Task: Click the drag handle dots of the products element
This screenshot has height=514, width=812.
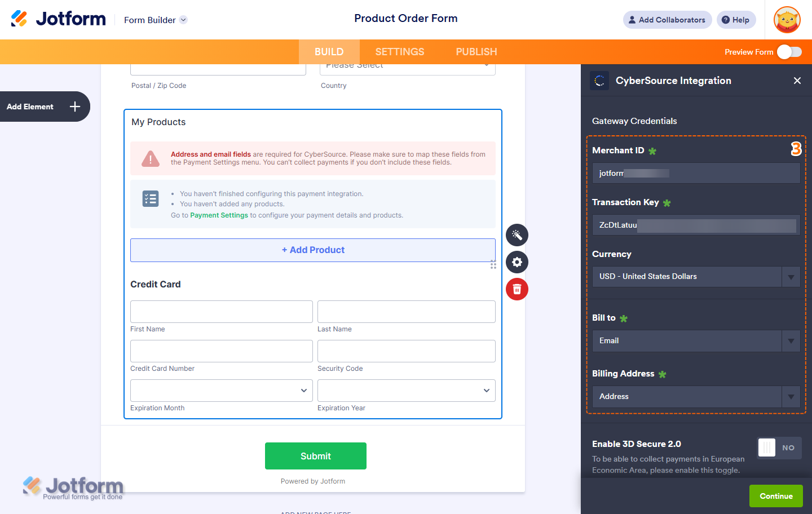Action: (493, 264)
